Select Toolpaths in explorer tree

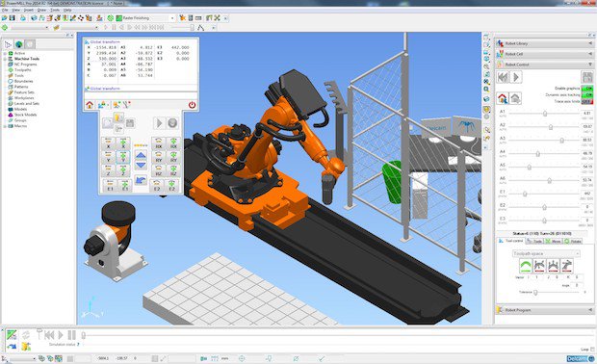click(x=23, y=70)
